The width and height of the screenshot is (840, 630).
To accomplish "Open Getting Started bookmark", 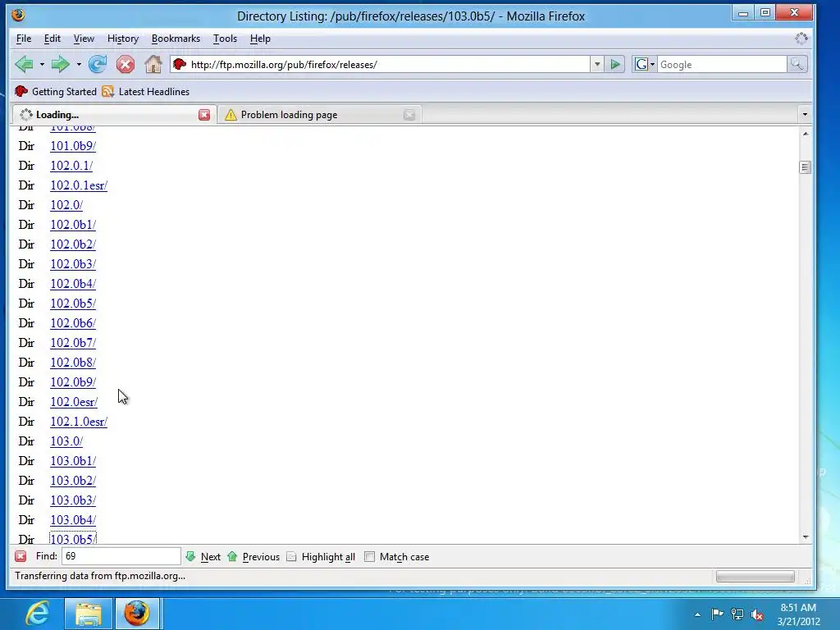I will [56, 92].
